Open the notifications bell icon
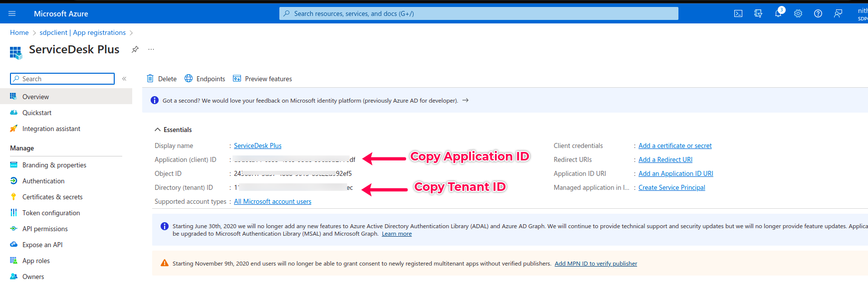868x284 pixels. (x=778, y=13)
